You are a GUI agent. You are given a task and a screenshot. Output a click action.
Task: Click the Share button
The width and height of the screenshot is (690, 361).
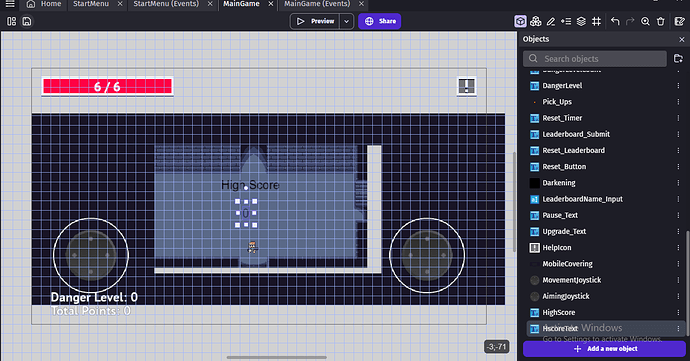tap(379, 21)
